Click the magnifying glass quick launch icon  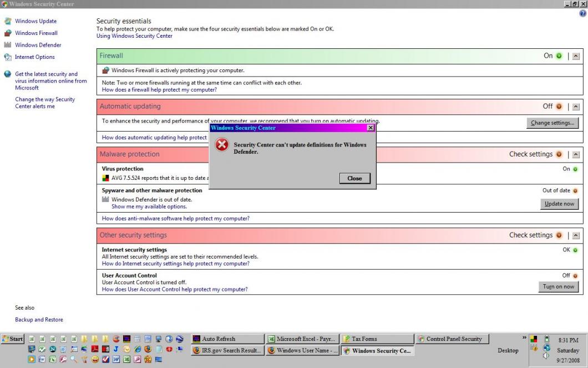pyautogui.click(x=73, y=359)
